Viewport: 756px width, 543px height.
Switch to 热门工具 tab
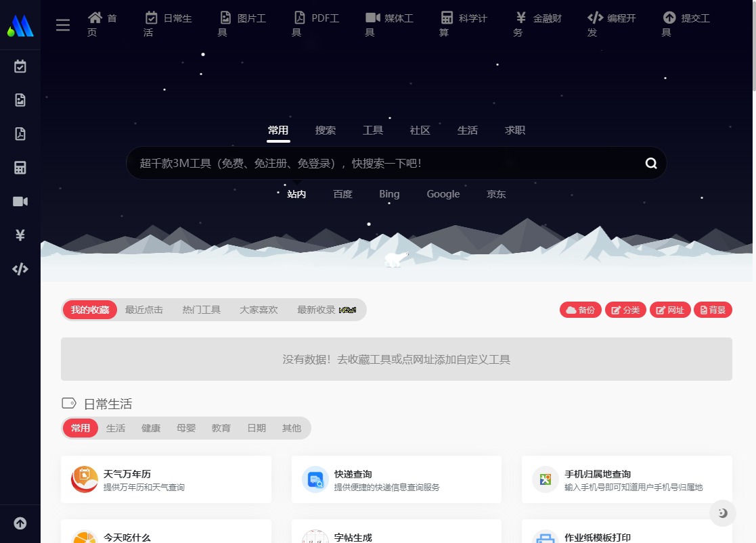click(202, 310)
